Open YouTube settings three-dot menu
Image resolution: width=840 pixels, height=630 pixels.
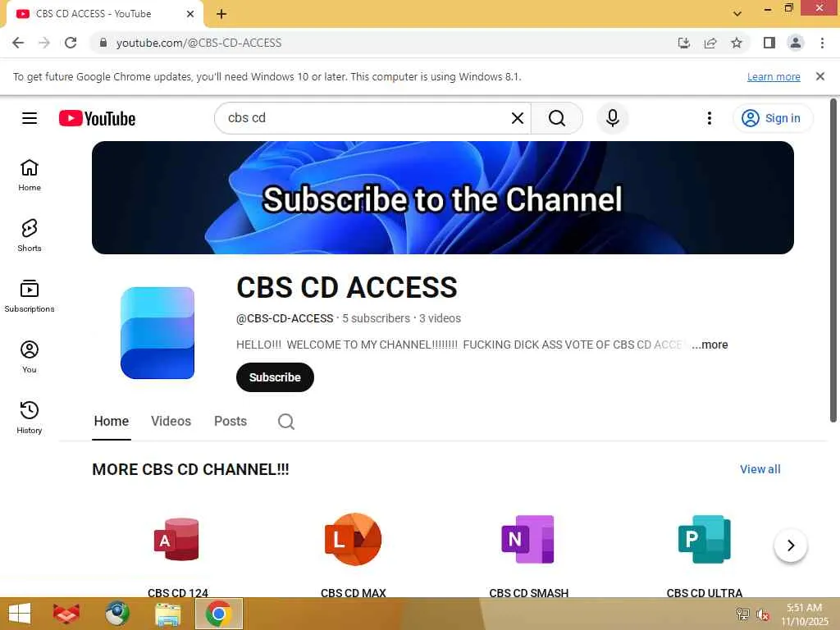710,118
